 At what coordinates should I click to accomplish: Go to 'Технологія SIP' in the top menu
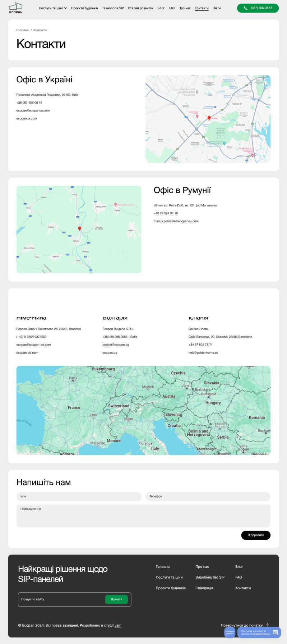(x=113, y=8)
